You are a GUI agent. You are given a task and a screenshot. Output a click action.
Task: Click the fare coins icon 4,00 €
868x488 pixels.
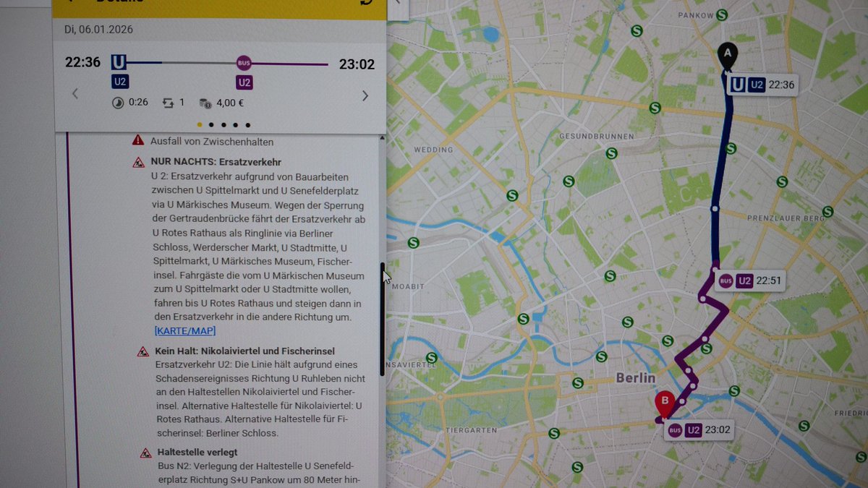click(205, 103)
